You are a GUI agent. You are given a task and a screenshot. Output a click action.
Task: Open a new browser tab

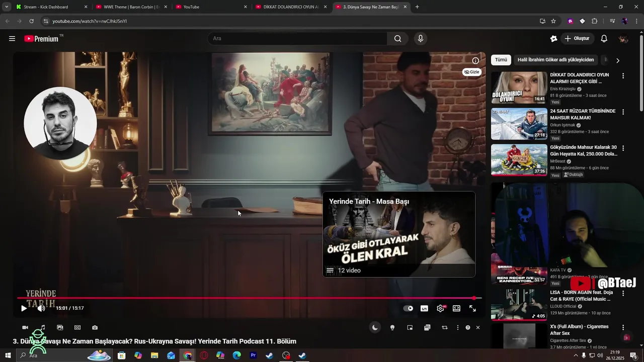(x=417, y=7)
